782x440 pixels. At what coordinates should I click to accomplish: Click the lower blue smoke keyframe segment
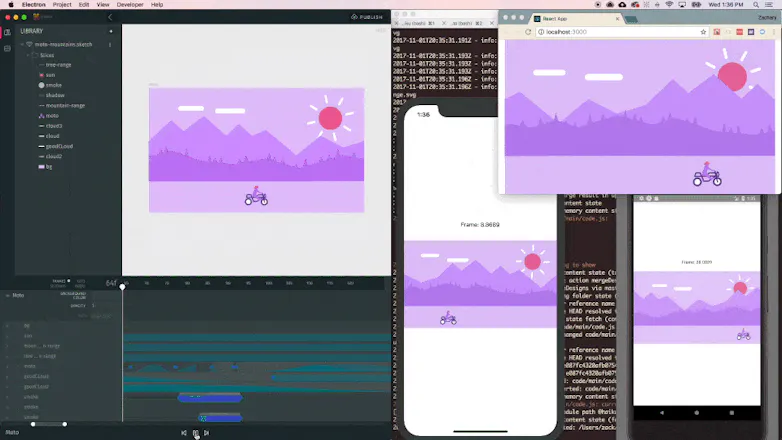coord(220,418)
